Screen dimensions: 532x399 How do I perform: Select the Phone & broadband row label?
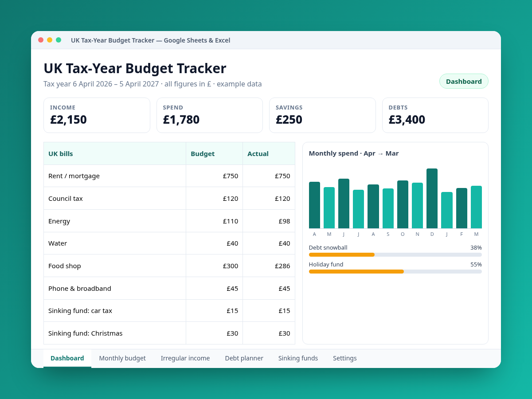[80, 288]
